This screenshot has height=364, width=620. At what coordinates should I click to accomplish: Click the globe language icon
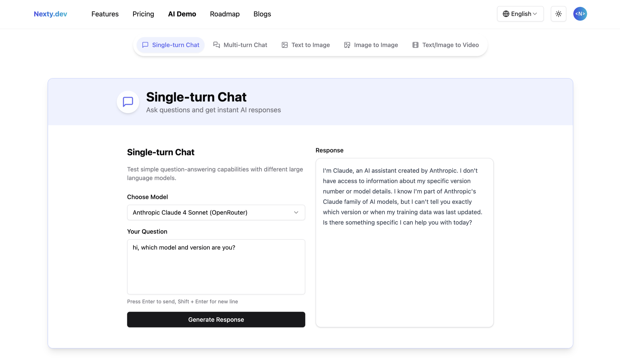(506, 14)
